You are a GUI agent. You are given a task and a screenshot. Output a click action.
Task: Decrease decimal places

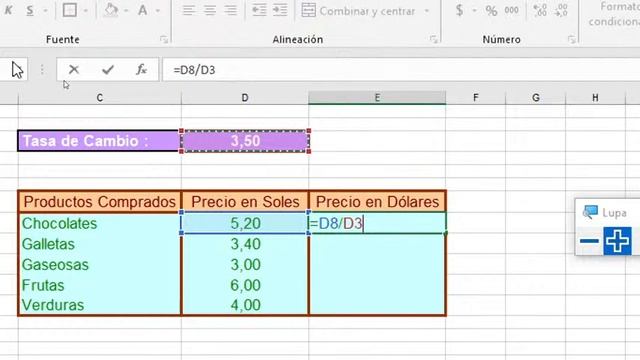coord(562,10)
